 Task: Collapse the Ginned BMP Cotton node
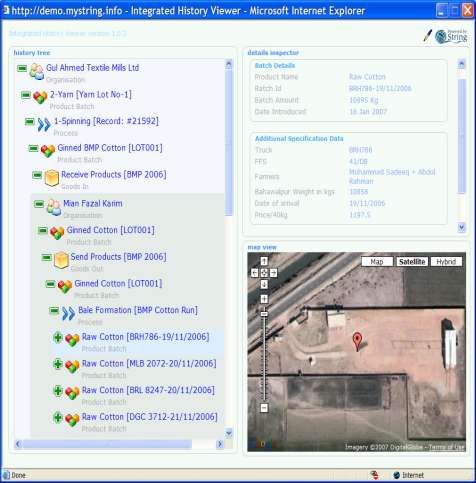point(33,148)
